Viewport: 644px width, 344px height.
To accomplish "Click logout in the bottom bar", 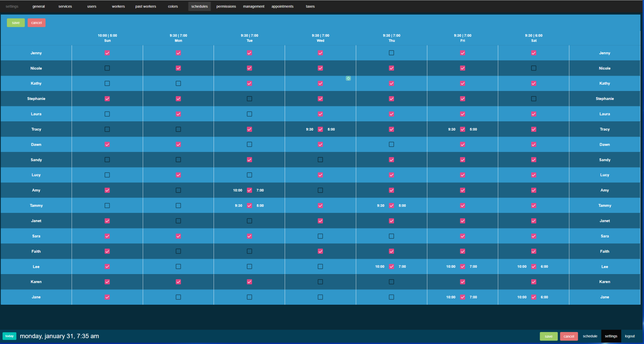I will pyautogui.click(x=629, y=336).
